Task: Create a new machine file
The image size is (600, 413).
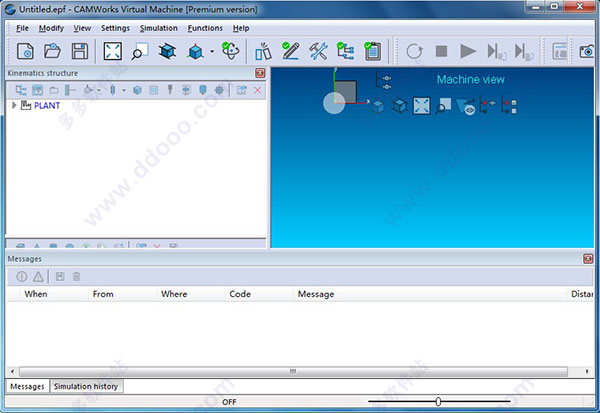Action: point(25,51)
